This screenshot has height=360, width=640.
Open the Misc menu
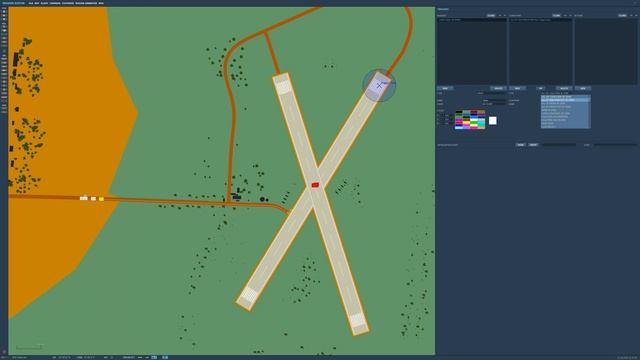pos(101,3)
